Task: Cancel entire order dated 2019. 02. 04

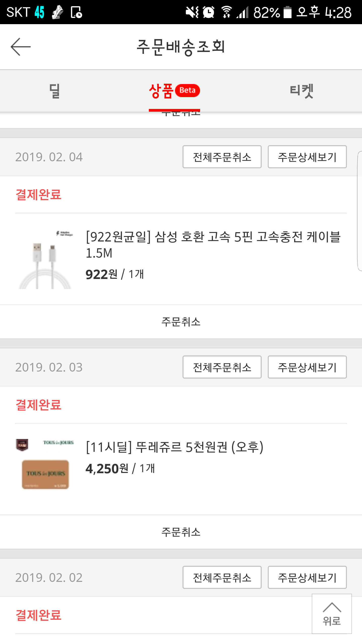Action: (222, 157)
